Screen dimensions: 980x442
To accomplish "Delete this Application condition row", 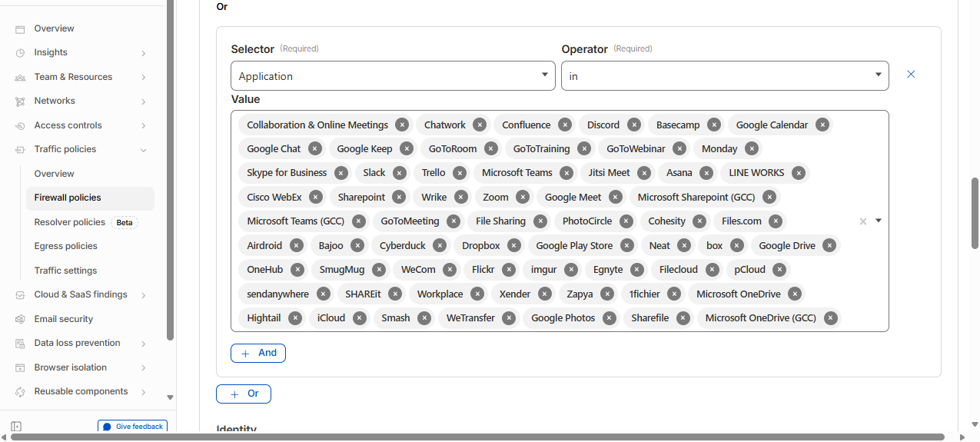I will tap(911, 75).
